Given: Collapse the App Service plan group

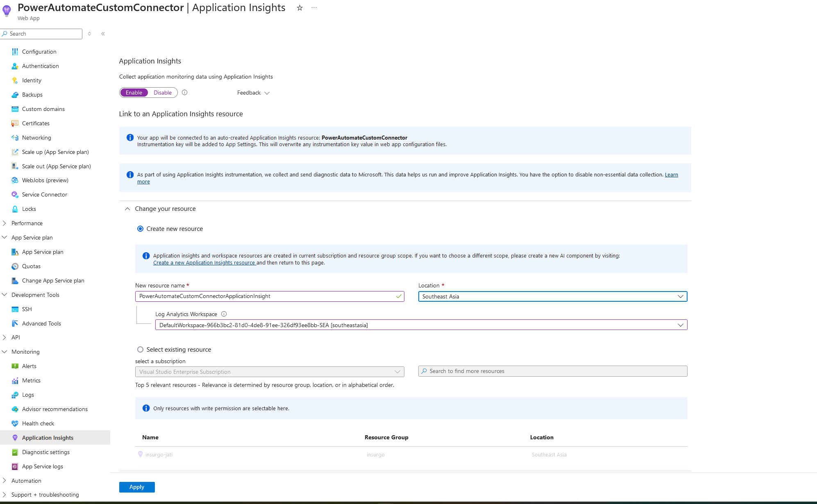Looking at the screenshot, I should [5, 237].
